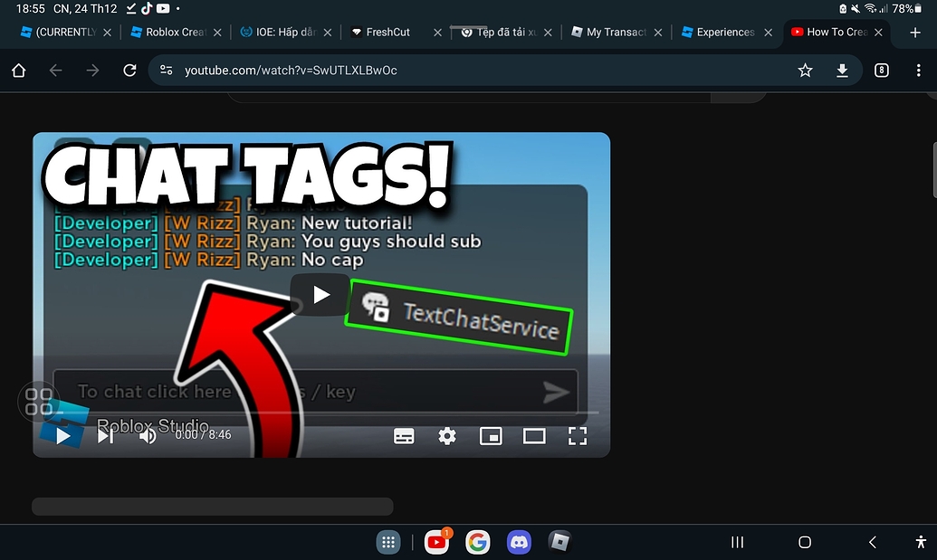This screenshot has width=937, height=560.
Task: Close the Experiences tab
Action: click(769, 33)
